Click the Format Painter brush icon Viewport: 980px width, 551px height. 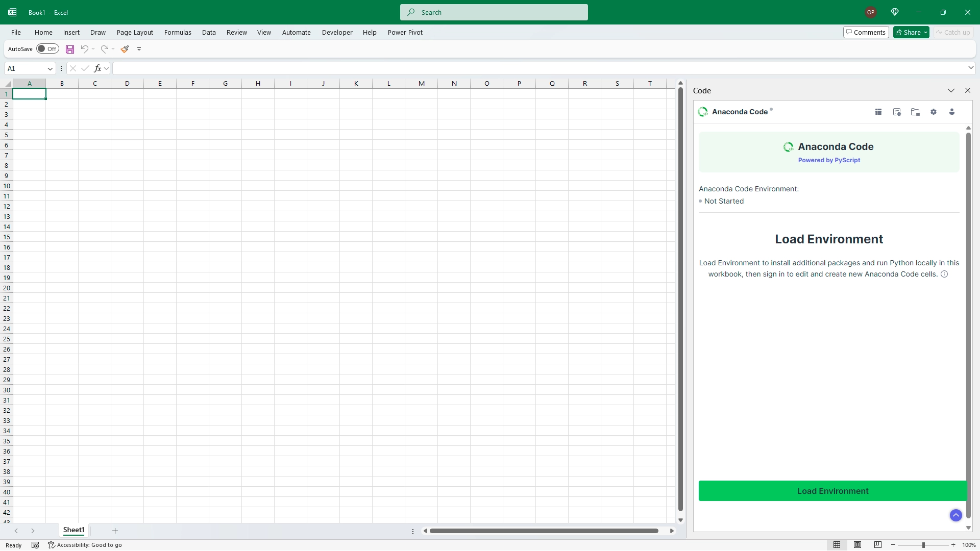125,49
